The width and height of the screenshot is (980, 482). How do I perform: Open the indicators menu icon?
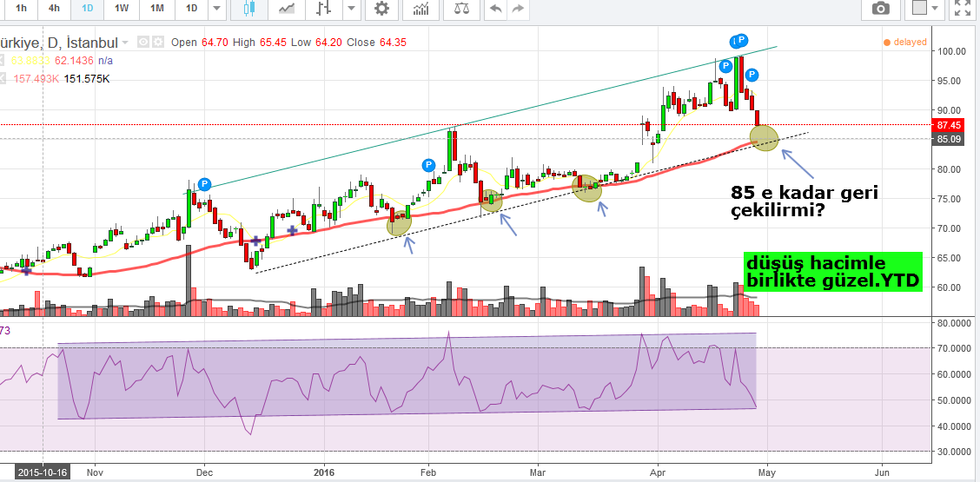click(421, 9)
